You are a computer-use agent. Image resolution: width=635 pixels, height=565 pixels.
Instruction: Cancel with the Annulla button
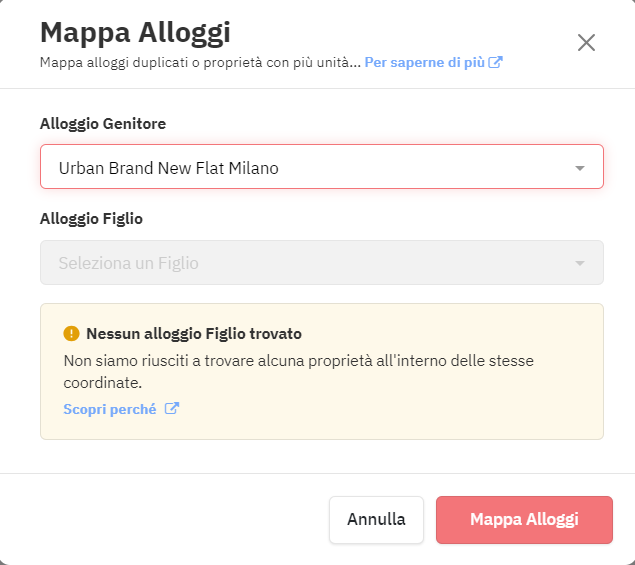[x=376, y=520]
